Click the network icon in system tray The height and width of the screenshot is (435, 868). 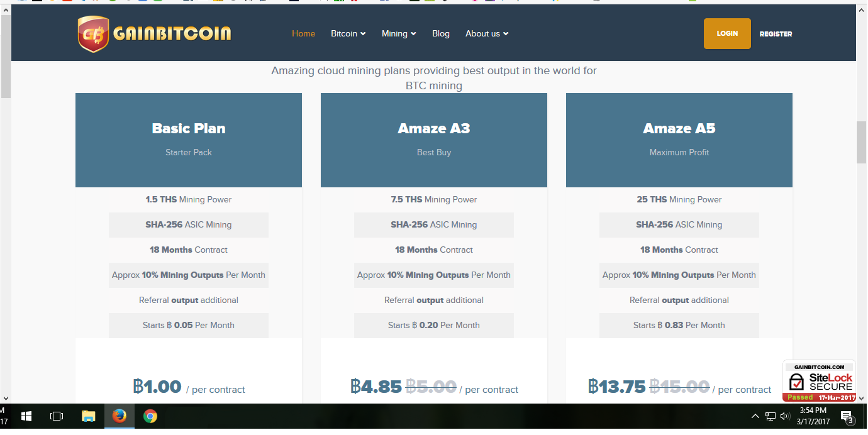(770, 416)
